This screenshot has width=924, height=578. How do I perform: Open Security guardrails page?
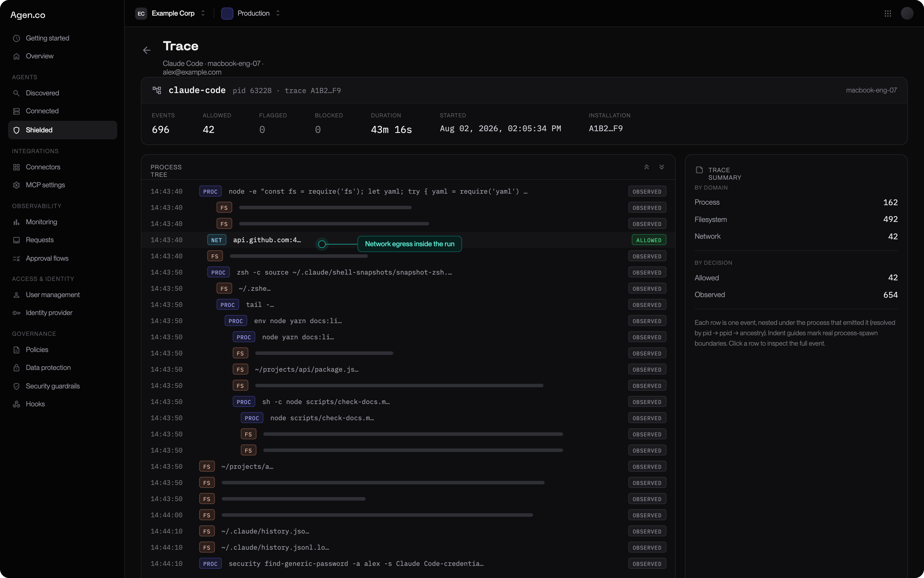click(53, 386)
